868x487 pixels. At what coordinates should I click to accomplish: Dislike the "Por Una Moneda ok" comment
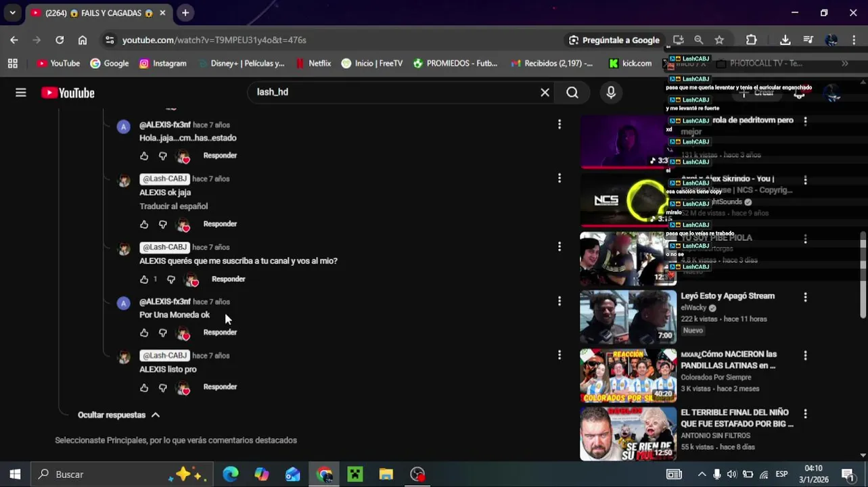tap(163, 332)
